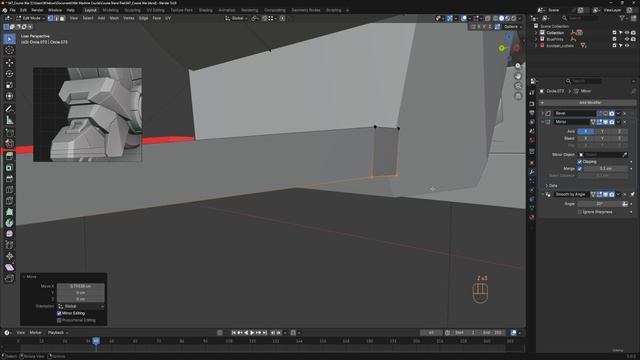Open the Options dropdown in viewport
Screen dimensions: 640x360
tap(512, 27)
